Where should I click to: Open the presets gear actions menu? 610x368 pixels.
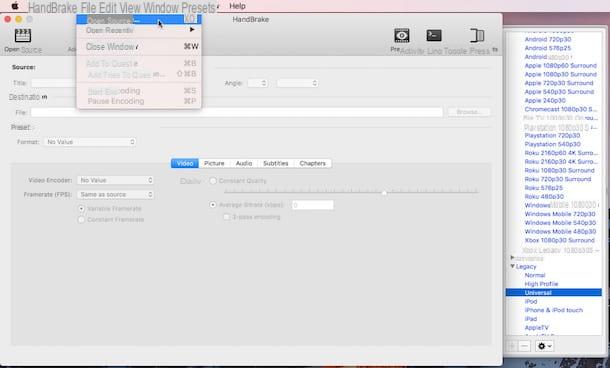[544, 346]
